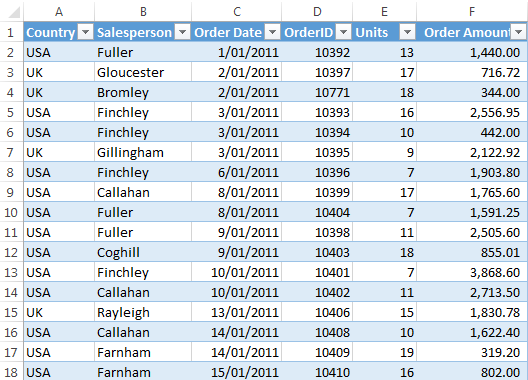Image resolution: width=528 pixels, height=380 pixels.
Task: Click cell containing Gloucester
Action: click(x=143, y=72)
